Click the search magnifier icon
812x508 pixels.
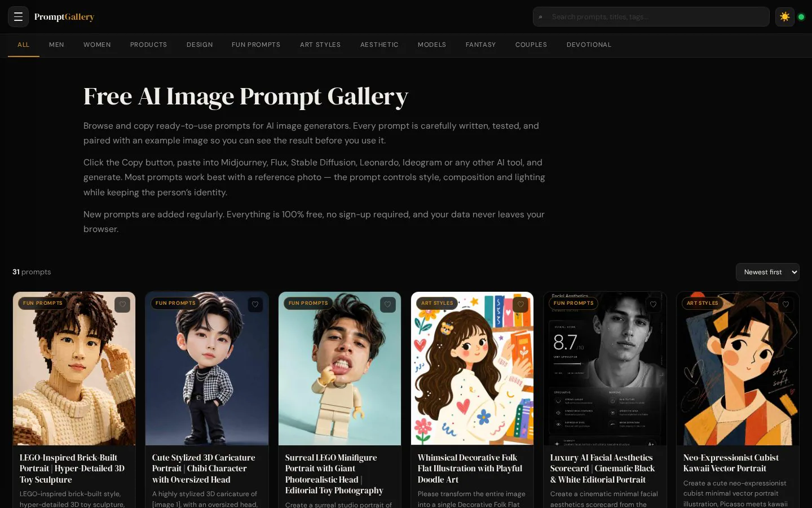click(x=540, y=17)
